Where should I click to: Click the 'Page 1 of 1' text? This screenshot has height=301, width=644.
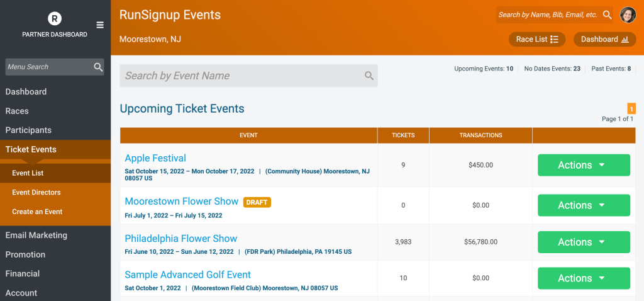618,119
